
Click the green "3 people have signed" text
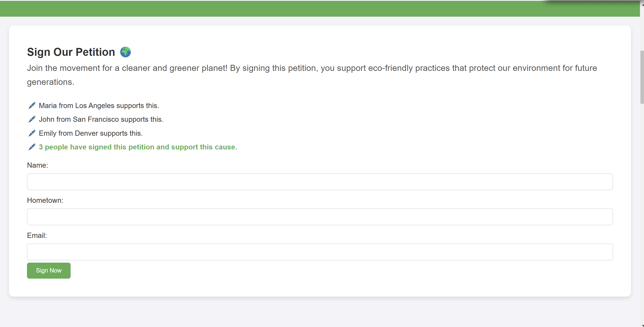[x=138, y=147]
